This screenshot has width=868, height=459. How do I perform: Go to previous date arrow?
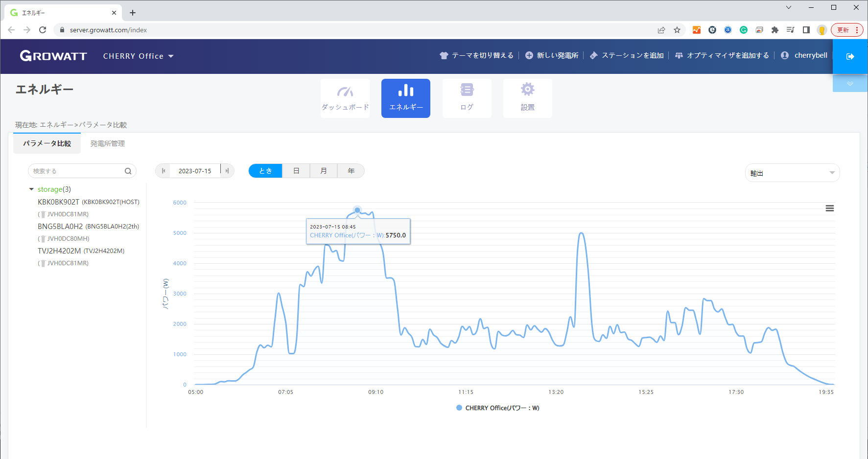click(164, 171)
